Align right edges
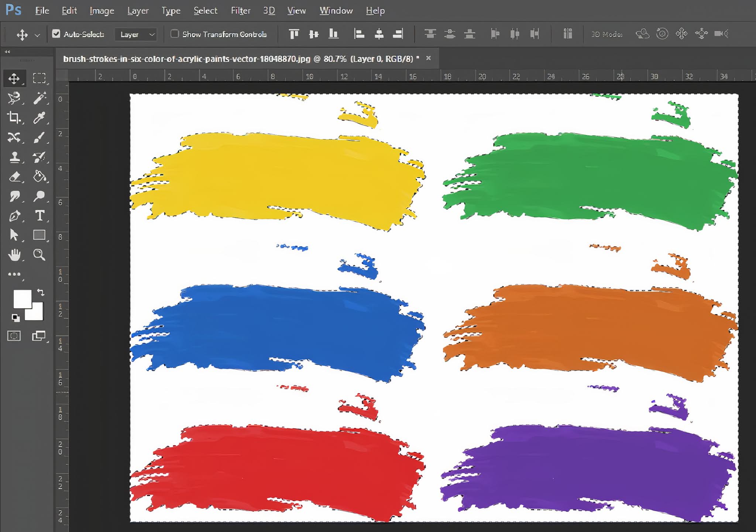The width and height of the screenshot is (756, 532). [398, 34]
